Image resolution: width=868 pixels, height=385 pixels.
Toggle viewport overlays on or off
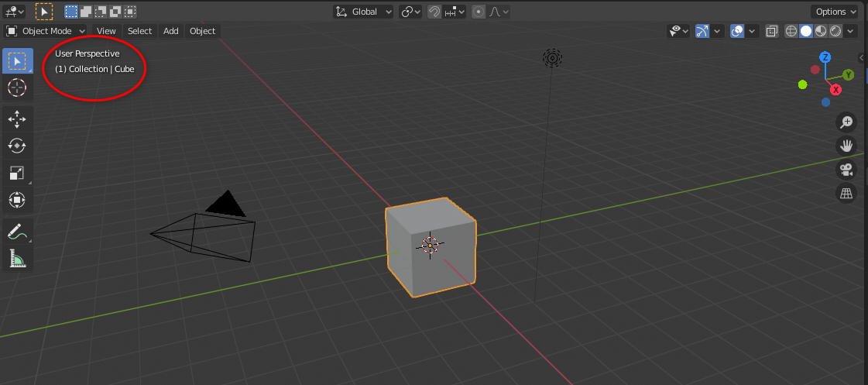click(x=737, y=31)
